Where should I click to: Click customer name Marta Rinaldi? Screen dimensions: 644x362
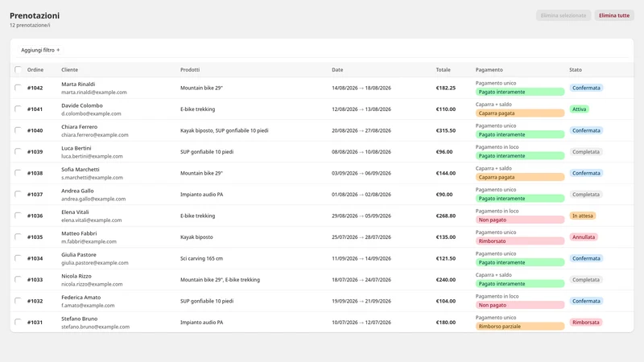click(x=78, y=84)
